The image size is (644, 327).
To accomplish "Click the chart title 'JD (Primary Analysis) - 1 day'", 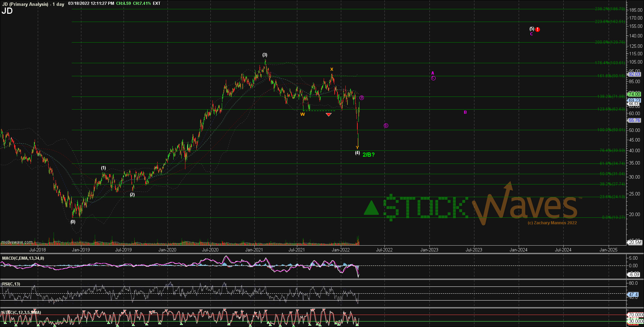I will 33,4.
